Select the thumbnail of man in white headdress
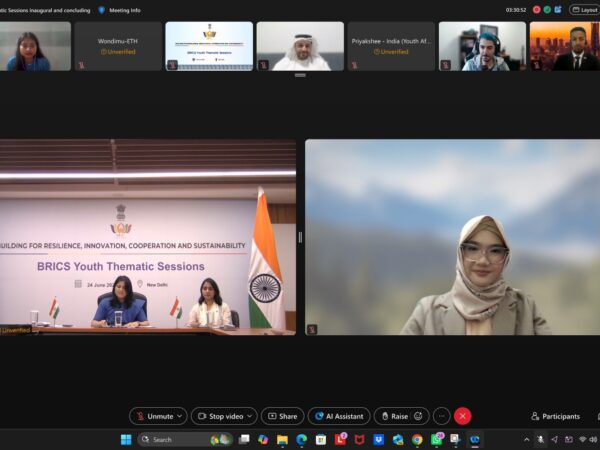Image resolution: width=600 pixels, height=450 pixels. click(300, 46)
